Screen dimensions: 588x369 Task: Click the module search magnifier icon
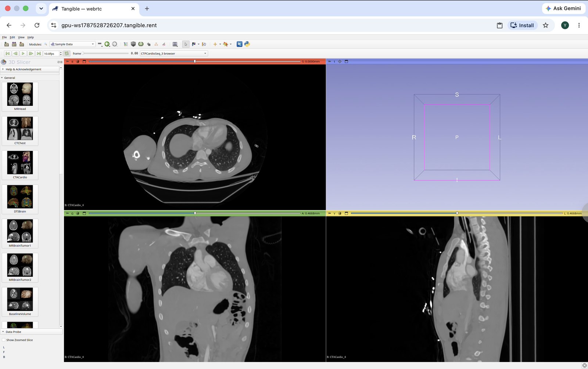46,44
